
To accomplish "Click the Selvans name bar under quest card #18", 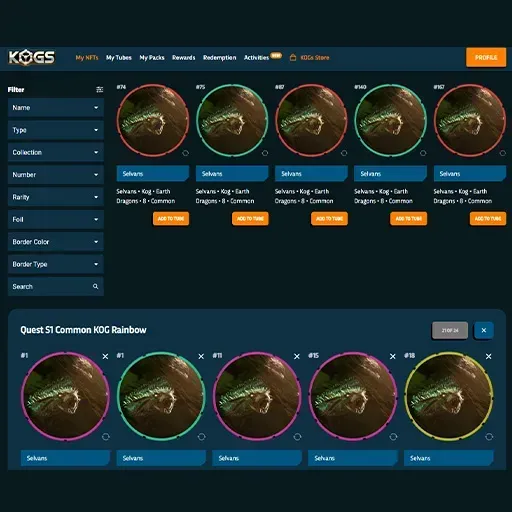I will (x=449, y=458).
